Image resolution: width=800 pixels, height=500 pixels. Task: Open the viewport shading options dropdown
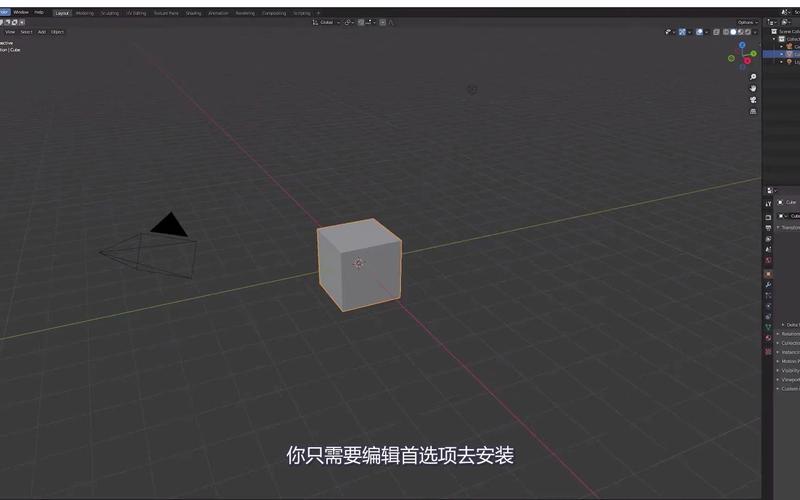[x=755, y=32]
